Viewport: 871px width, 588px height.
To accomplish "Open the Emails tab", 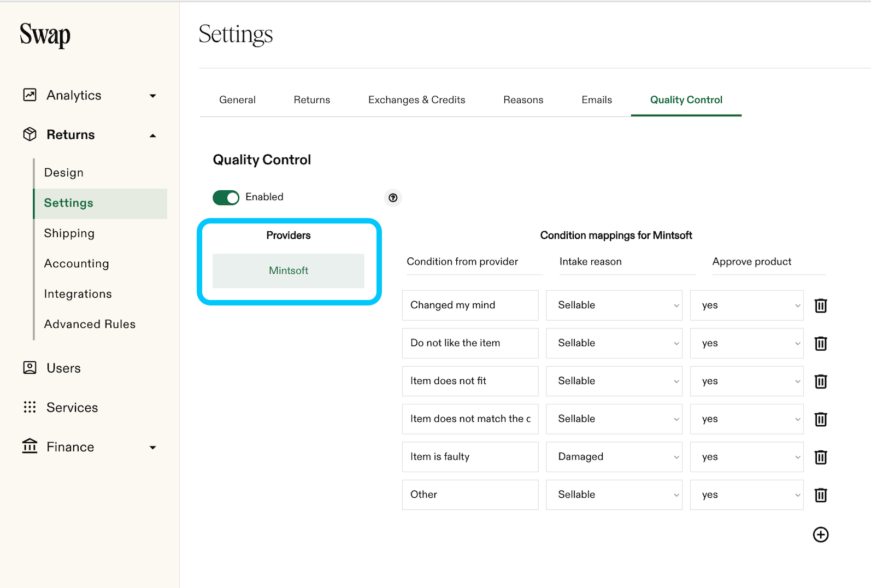I will pyautogui.click(x=597, y=100).
